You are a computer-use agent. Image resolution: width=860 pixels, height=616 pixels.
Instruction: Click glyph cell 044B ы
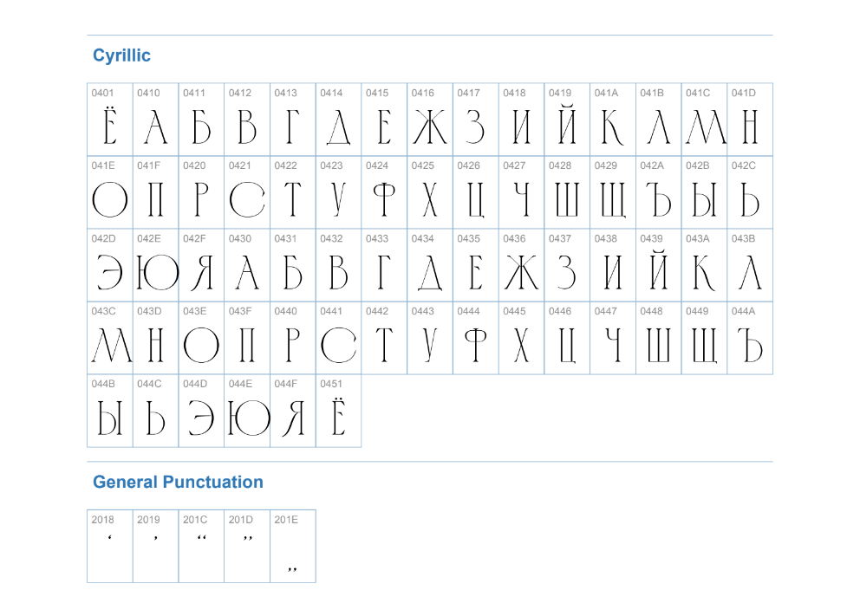point(110,412)
